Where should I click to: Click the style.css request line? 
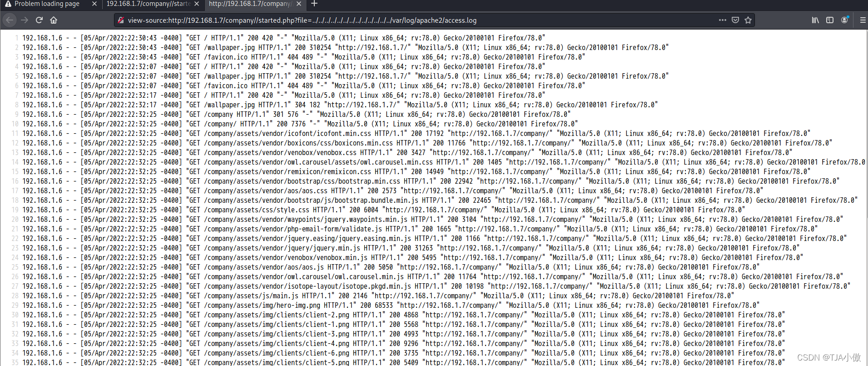[x=384, y=210]
